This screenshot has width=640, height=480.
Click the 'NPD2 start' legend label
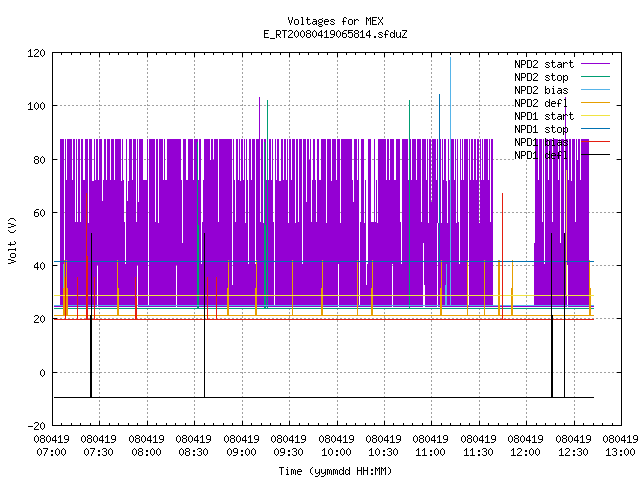[544, 64]
